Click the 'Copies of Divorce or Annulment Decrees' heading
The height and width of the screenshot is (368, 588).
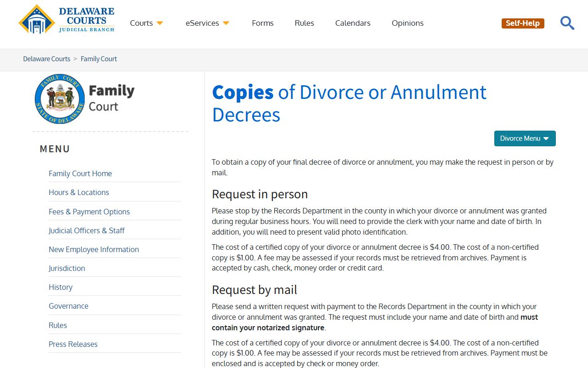click(349, 103)
